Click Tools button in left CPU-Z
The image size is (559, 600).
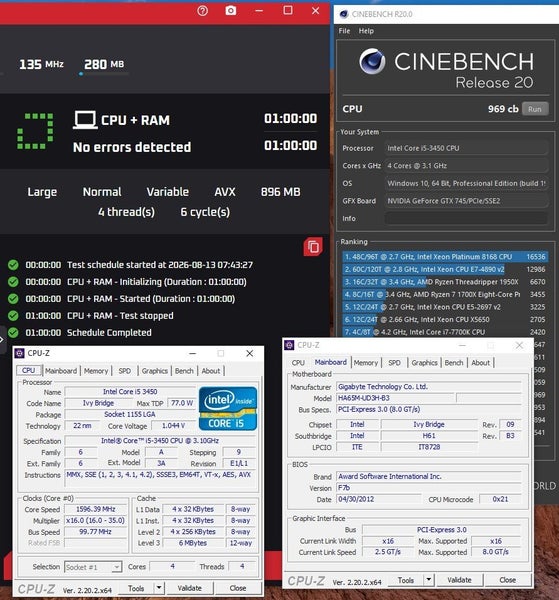137,588
